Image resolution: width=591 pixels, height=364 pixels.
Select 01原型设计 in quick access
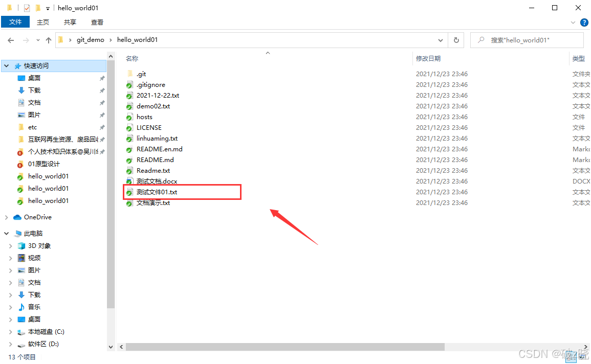pos(43,164)
